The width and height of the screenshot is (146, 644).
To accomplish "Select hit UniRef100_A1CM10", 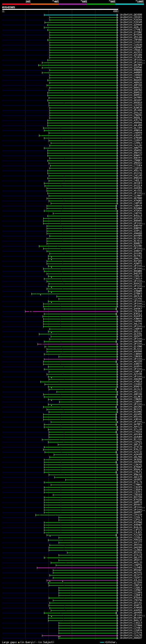I will pos(131,53).
